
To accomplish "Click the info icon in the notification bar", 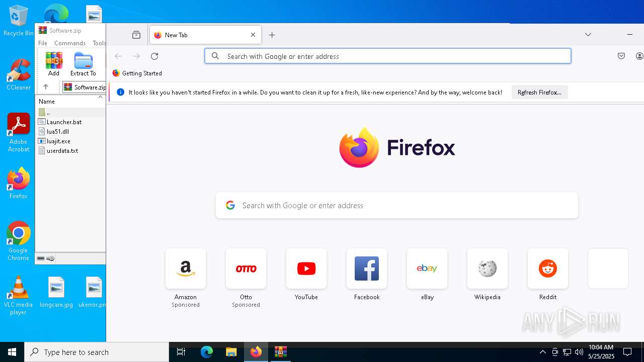I will (x=120, y=93).
